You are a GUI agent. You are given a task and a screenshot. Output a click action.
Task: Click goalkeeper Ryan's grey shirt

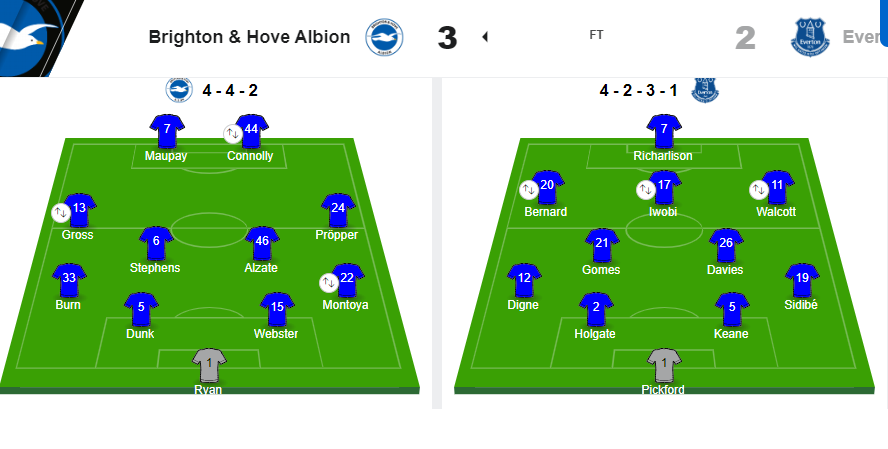pos(209,365)
